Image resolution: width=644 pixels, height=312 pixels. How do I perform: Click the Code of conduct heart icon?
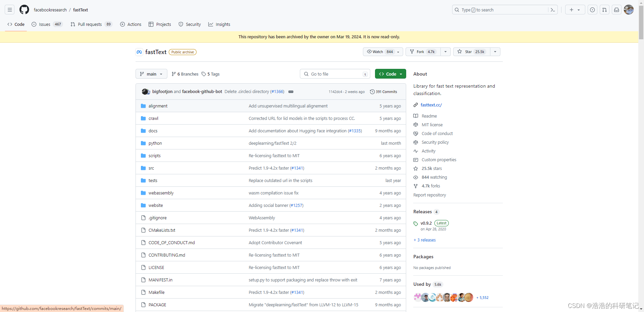click(x=416, y=134)
